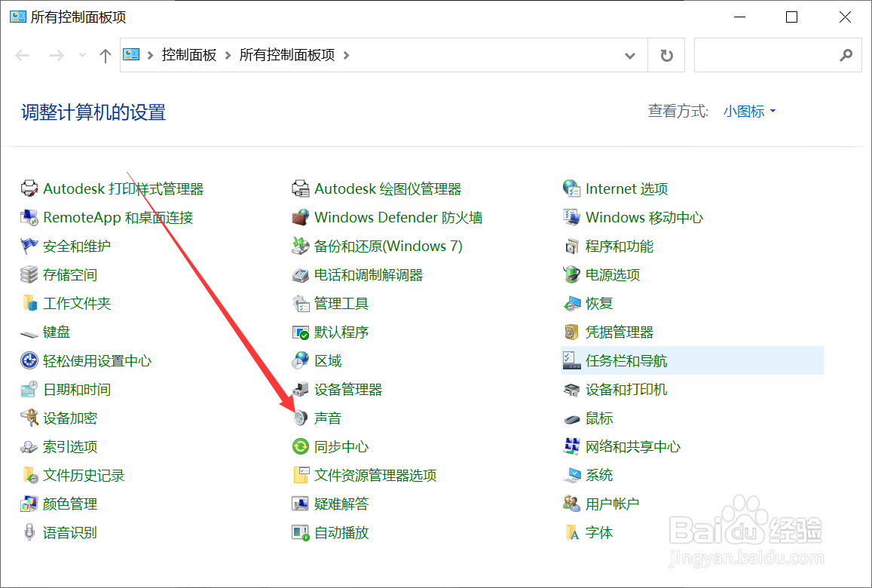The height and width of the screenshot is (588, 872).
Task: Click the 所有控制面板项 breadcrumb
Action: pos(287,55)
